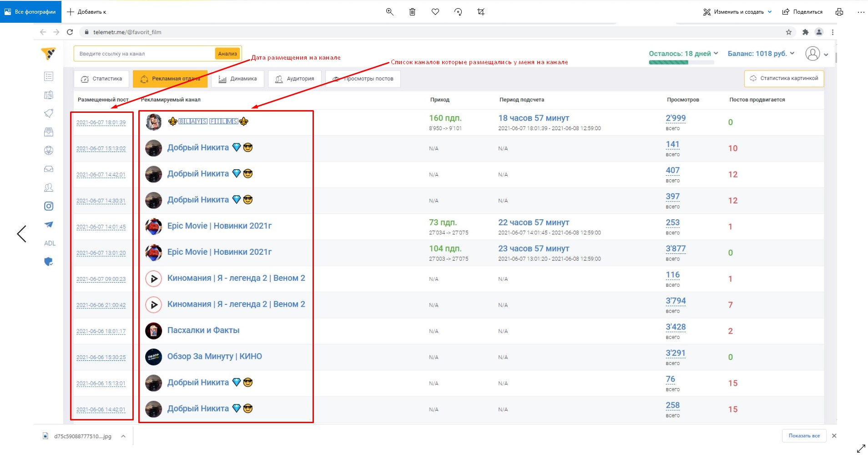
Task: Select the 'Рекламная отдача' tab
Action: [x=170, y=79]
